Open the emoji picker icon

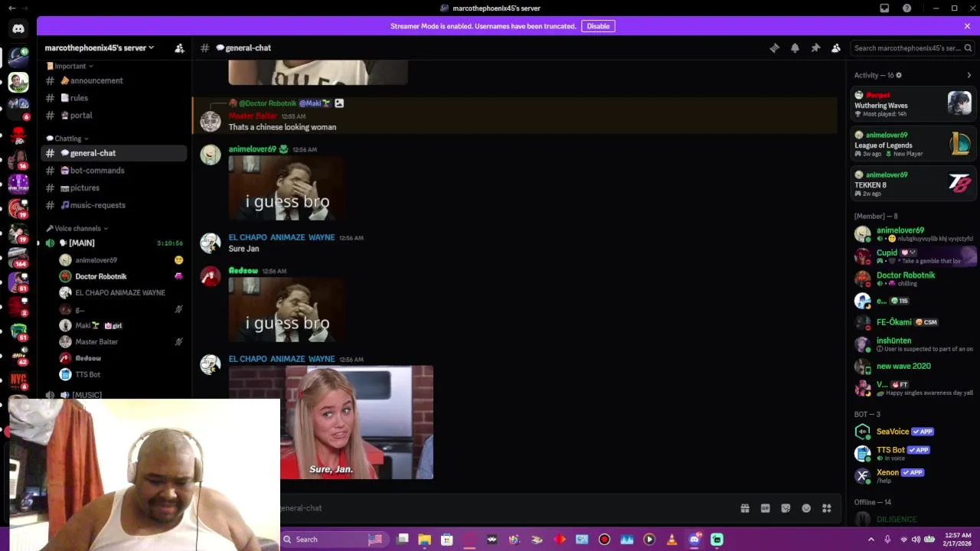click(x=806, y=508)
